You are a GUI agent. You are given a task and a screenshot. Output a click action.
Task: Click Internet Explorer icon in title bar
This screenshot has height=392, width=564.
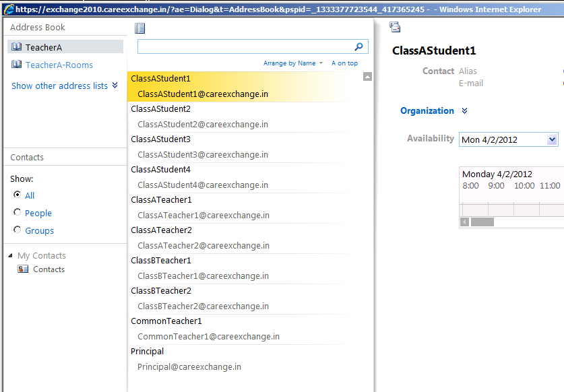(9, 9)
